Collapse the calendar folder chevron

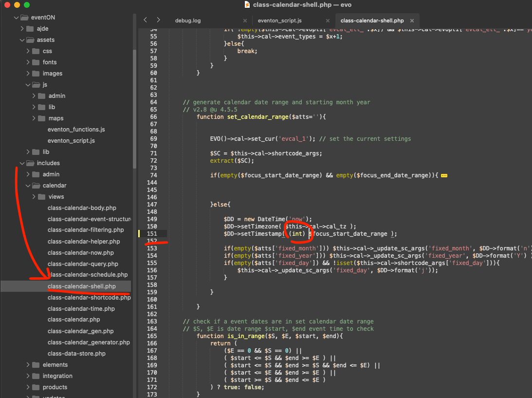28,186
